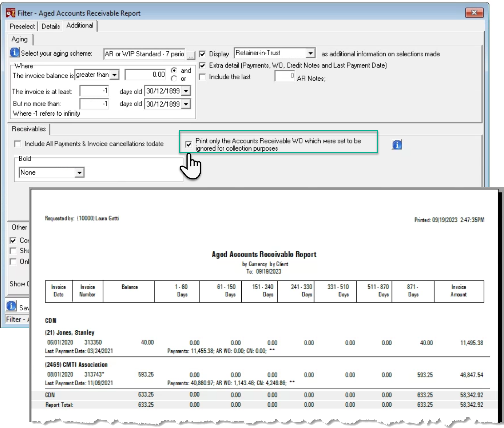Screen dimensions: 504x428
Task: Click the info icon beside aging scheme
Action: coord(15,53)
